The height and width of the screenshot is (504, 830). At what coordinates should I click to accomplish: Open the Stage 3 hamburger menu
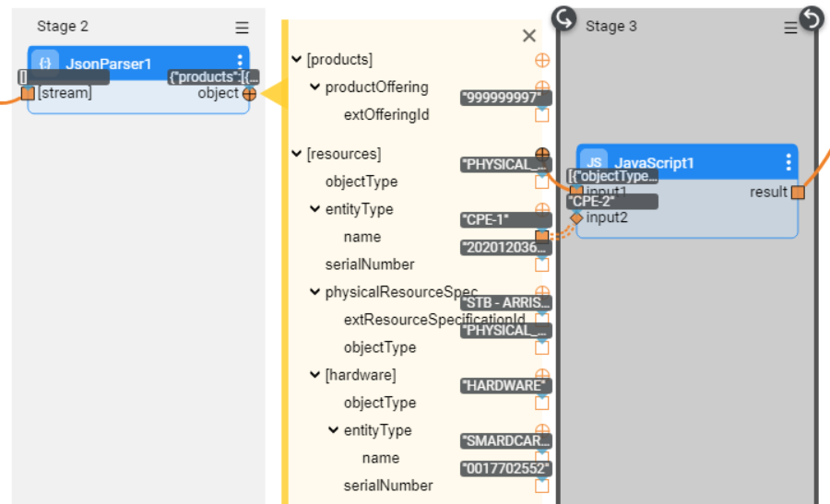790,29
